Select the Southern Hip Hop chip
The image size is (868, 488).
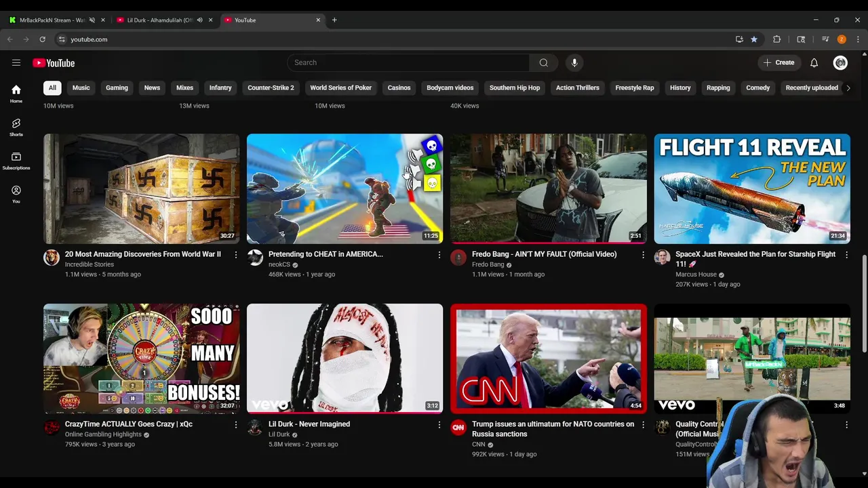point(515,88)
